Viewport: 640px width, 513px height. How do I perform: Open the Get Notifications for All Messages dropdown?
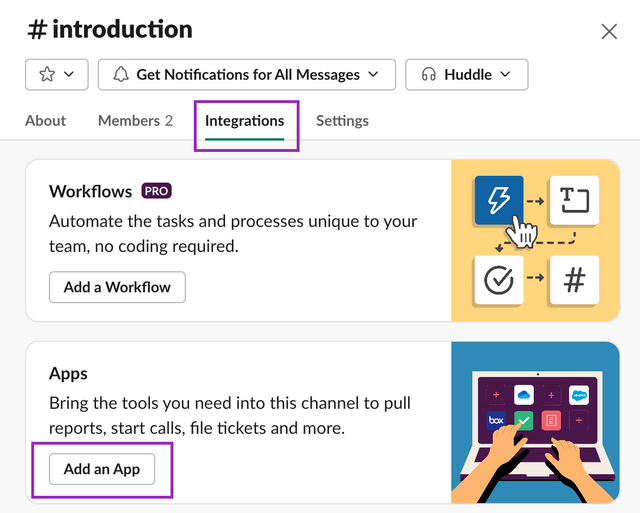coord(246,74)
